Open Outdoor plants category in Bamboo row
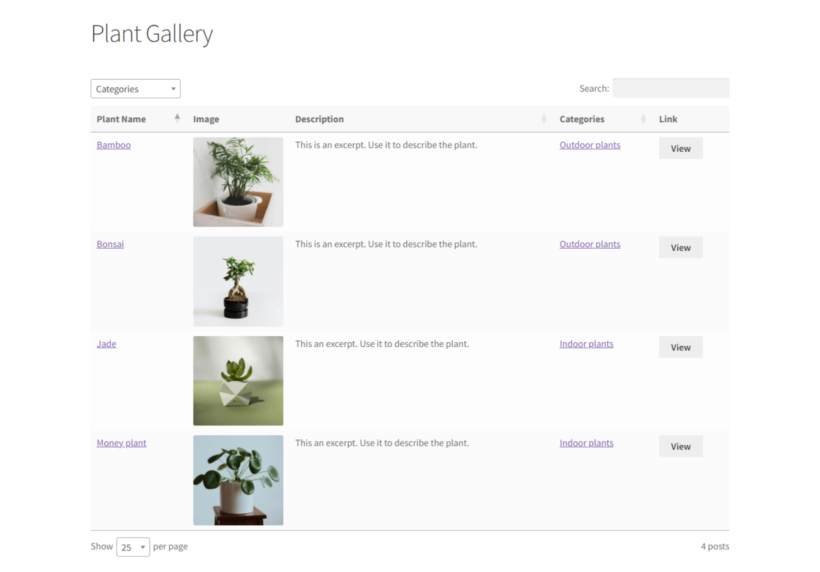The width and height of the screenshot is (820, 572). [x=590, y=145]
